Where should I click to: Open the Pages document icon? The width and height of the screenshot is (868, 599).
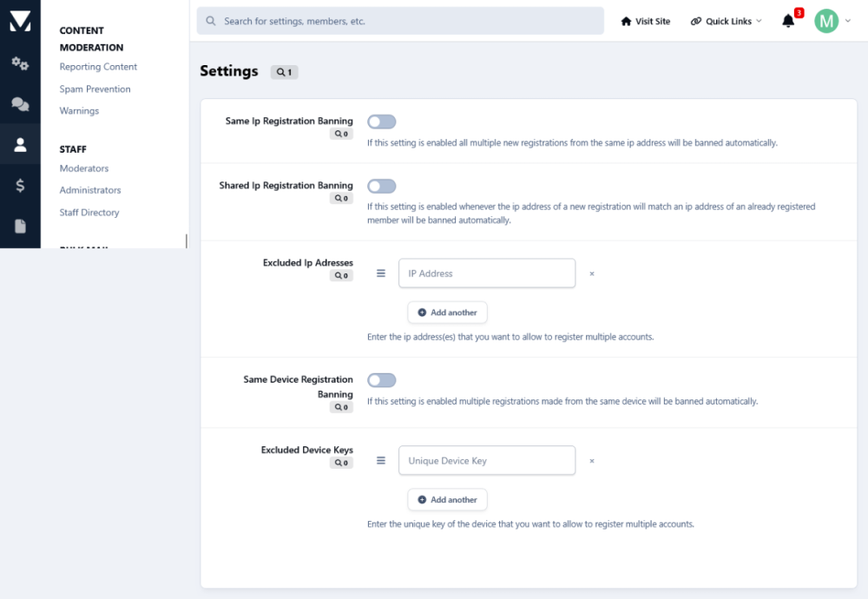click(20, 226)
